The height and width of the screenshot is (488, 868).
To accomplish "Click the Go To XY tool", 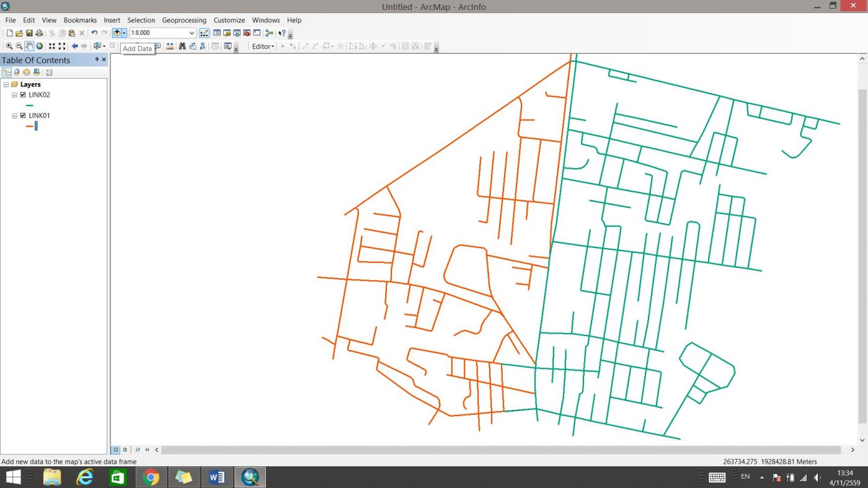I will pos(203,47).
